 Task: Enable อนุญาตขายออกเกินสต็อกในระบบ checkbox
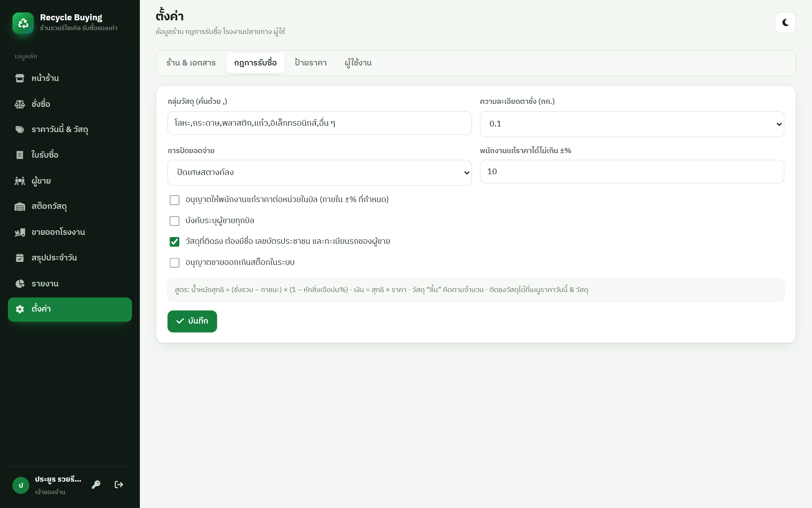pyautogui.click(x=174, y=263)
